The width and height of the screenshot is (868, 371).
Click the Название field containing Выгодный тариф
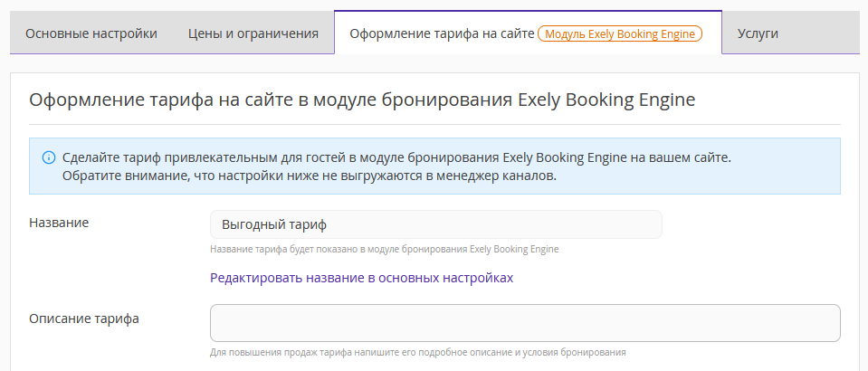click(x=435, y=224)
